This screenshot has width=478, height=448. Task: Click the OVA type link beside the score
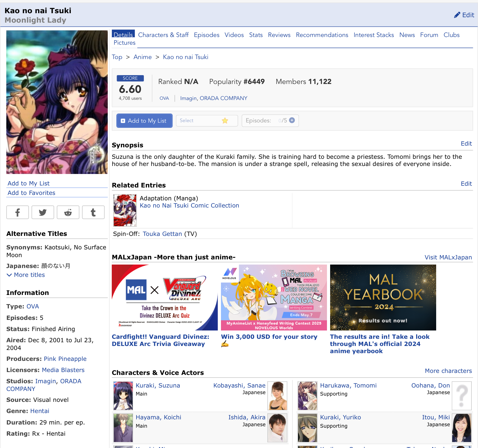tap(164, 98)
